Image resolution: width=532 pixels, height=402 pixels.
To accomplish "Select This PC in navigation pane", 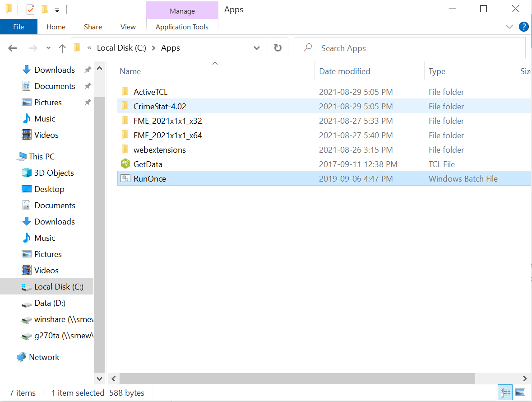I will 42,157.
